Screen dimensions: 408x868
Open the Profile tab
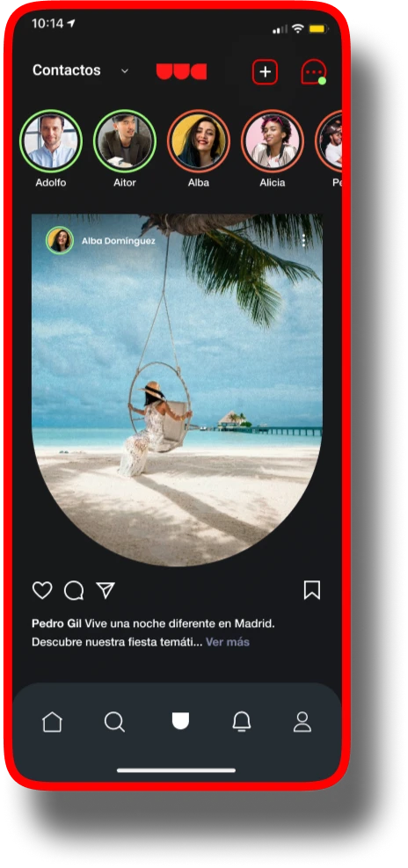pyautogui.click(x=302, y=722)
